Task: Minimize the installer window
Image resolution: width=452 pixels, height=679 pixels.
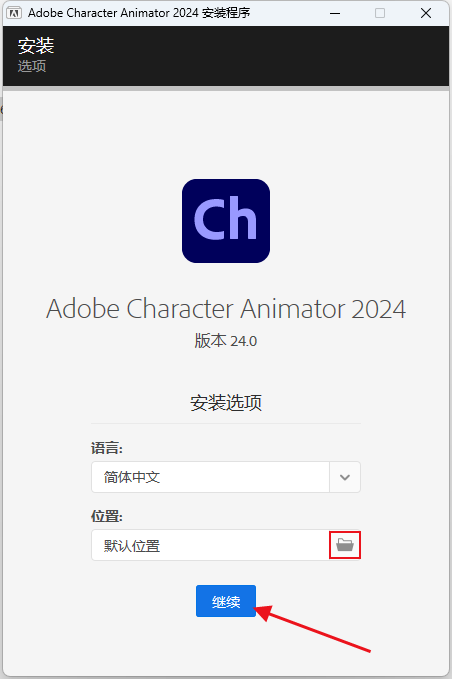Action: [x=335, y=13]
